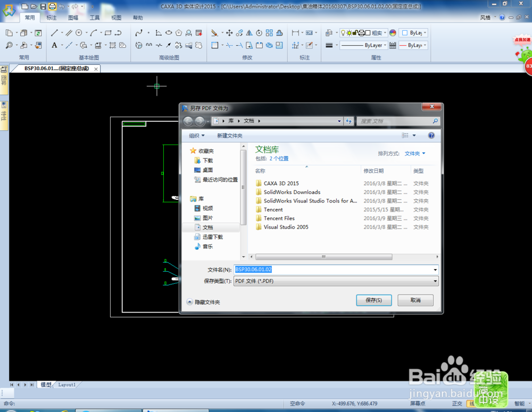
Task: Select the Hatch fill tool
Action: click(x=113, y=45)
